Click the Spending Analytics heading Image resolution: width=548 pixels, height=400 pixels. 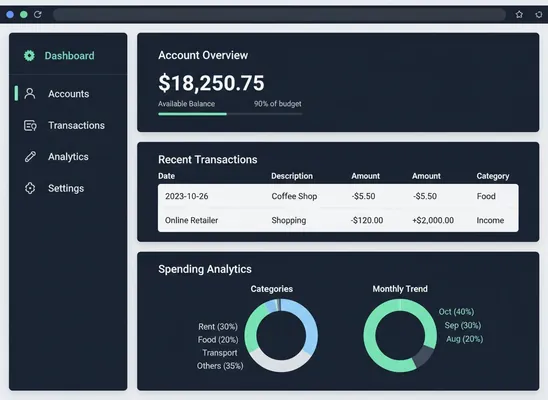pyautogui.click(x=205, y=269)
